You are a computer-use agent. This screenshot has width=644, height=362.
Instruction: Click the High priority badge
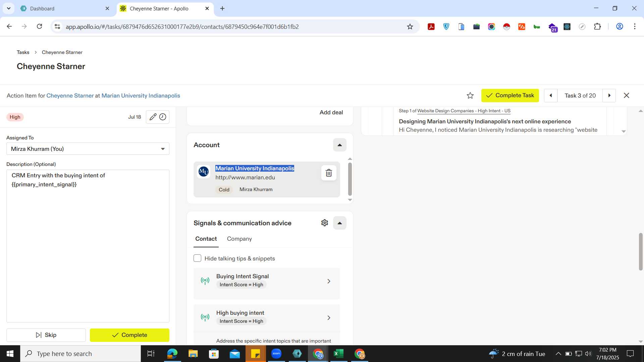coord(15,117)
